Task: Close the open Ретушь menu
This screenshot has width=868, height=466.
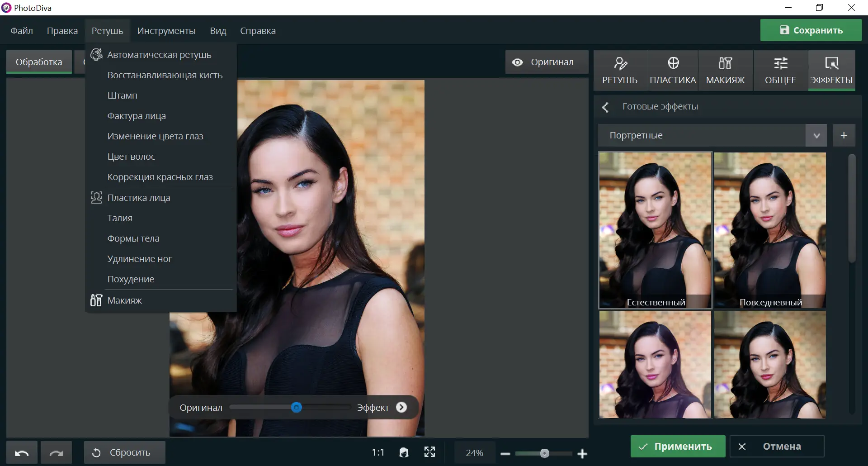Action: tap(107, 31)
